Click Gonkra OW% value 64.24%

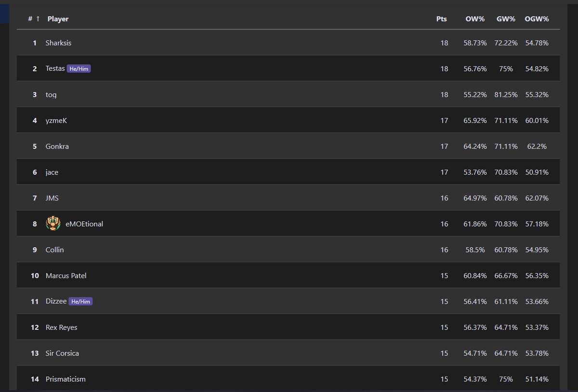(475, 146)
